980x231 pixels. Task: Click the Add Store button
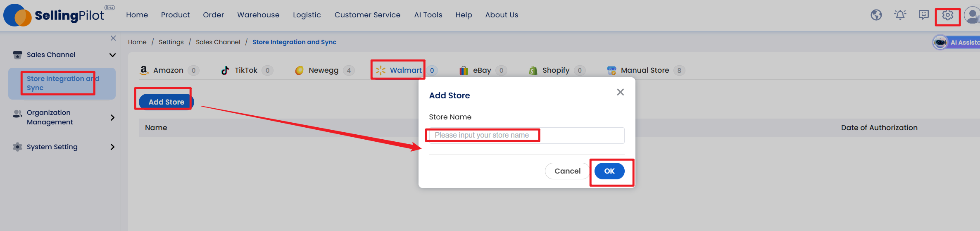(x=167, y=102)
